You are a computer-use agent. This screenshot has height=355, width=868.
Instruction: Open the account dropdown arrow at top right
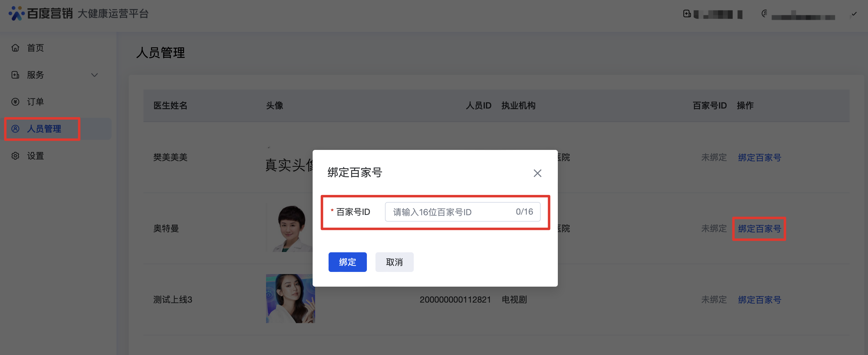[854, 14]
